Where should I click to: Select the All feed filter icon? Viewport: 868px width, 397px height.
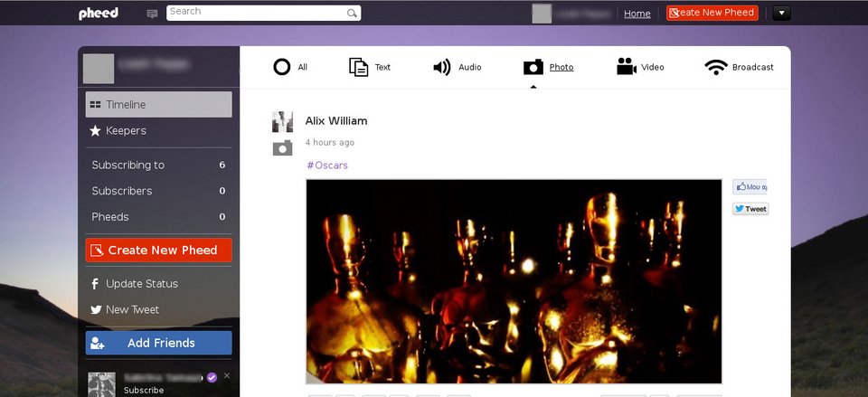tap(282, 67)
